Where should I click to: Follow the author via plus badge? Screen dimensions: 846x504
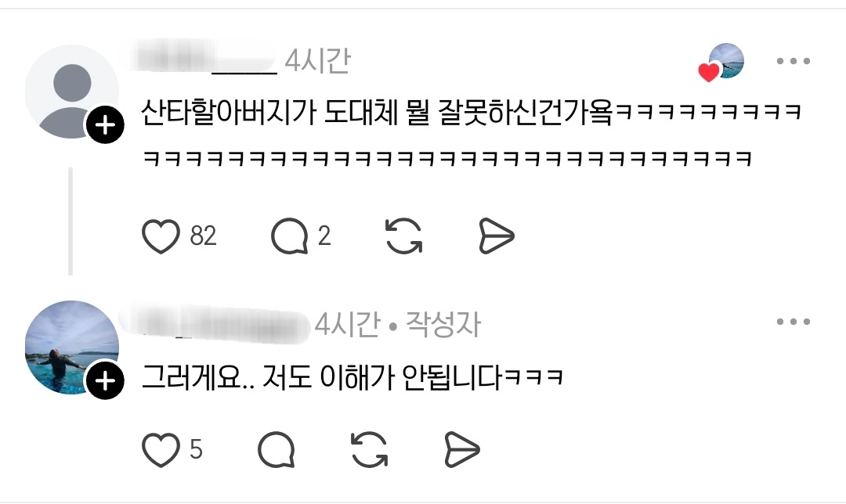coord(105,381)
